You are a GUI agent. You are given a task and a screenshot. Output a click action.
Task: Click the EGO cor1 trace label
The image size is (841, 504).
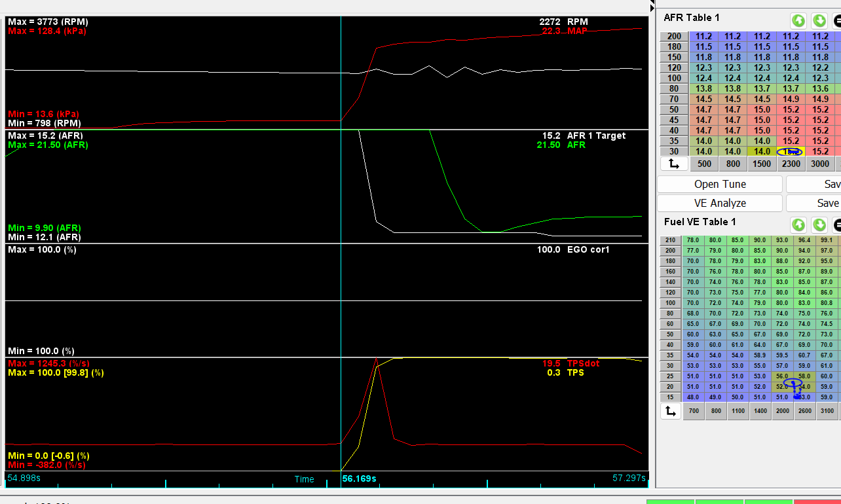coord(588,249)
